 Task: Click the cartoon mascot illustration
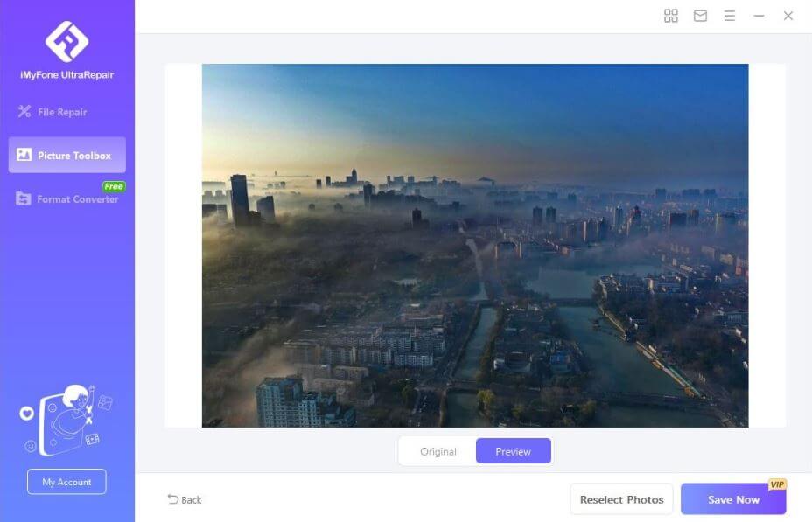66,420
